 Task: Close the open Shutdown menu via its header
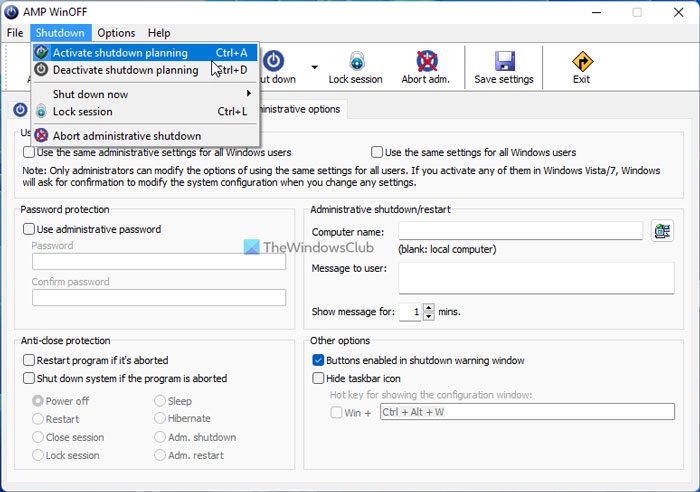60,33
